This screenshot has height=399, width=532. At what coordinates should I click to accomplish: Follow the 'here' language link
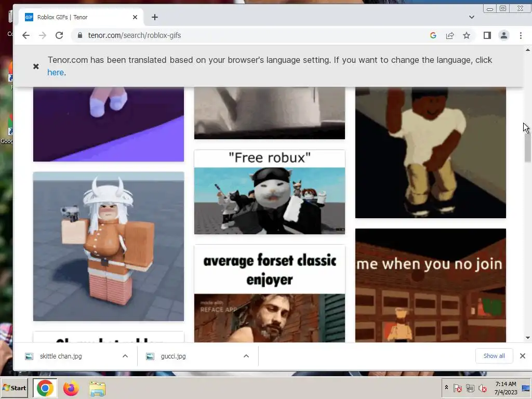point(56,72)
